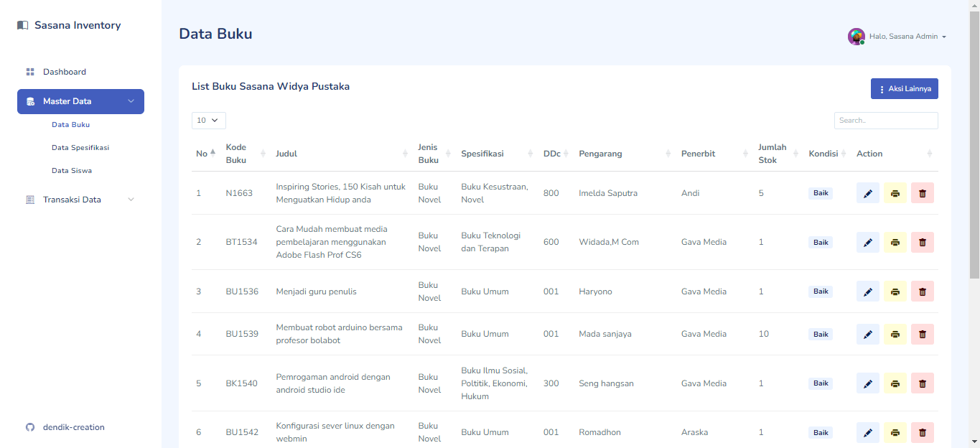Screen dimensions: 980x448
Task: Click the Sasana Inventory brand title
Action: coord(78,25)
